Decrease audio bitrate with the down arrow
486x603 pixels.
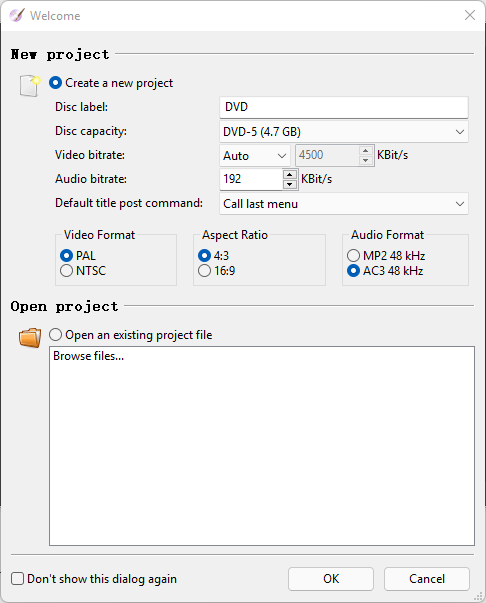tap(290, 184)
